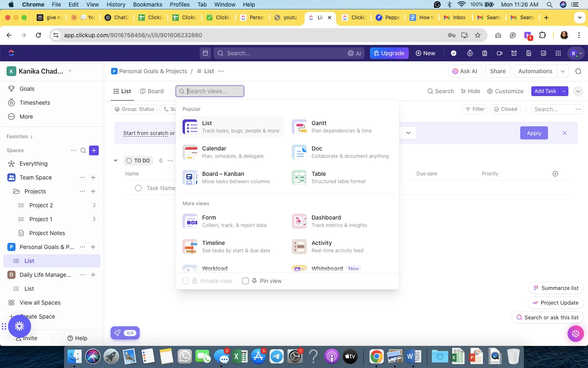Click the Apply button

click(534, 133)
